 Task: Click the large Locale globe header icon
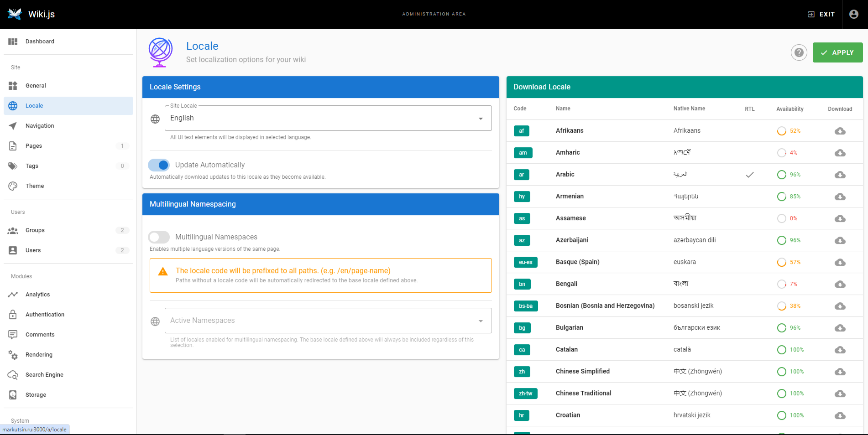point(160,52)
